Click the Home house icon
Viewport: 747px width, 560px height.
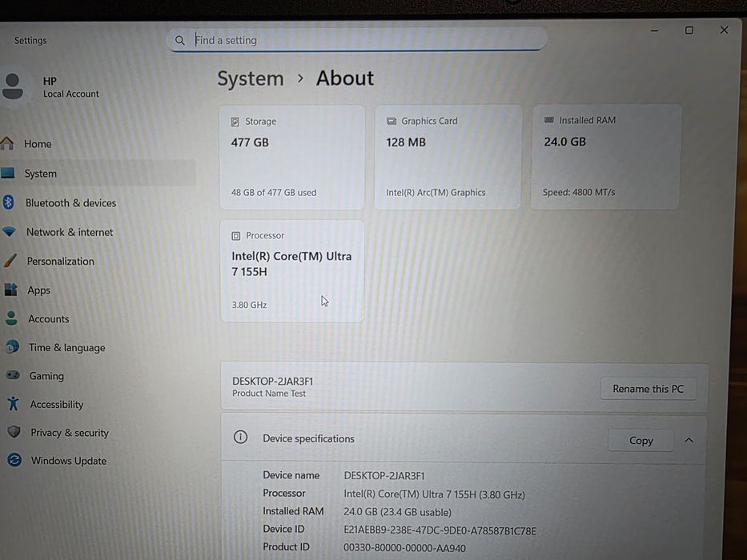[x=7, y=143]
